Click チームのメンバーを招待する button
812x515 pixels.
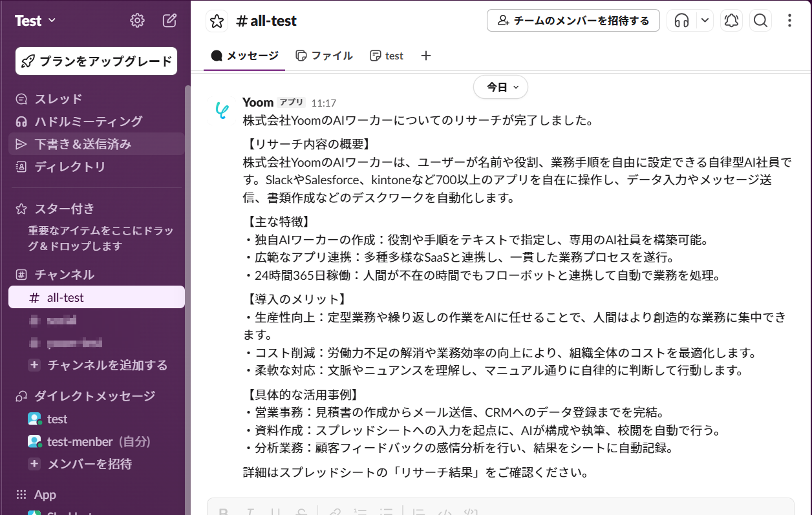[x=573, y=21]
